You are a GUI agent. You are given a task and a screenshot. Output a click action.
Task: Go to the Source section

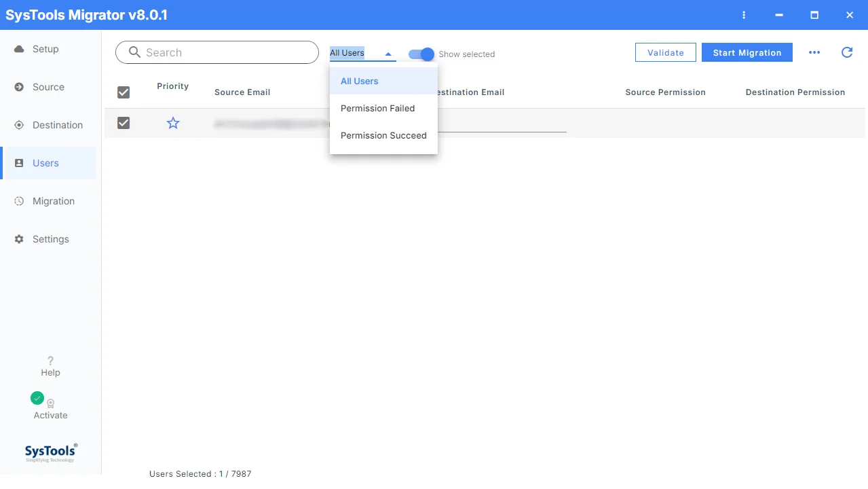(49, 87)
